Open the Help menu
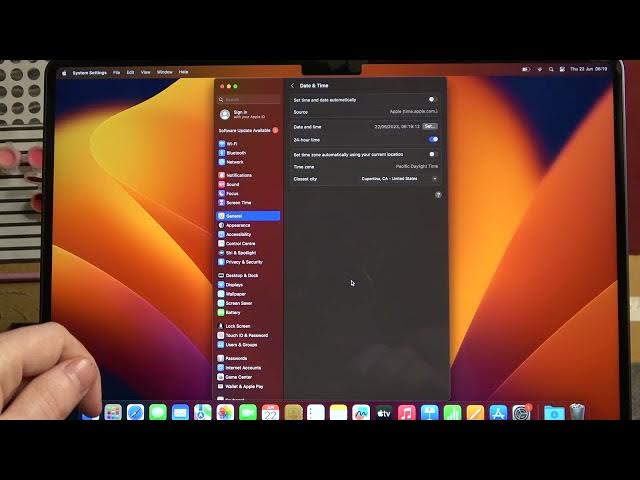This screenshot has height=480, width=640. (183, 72)
